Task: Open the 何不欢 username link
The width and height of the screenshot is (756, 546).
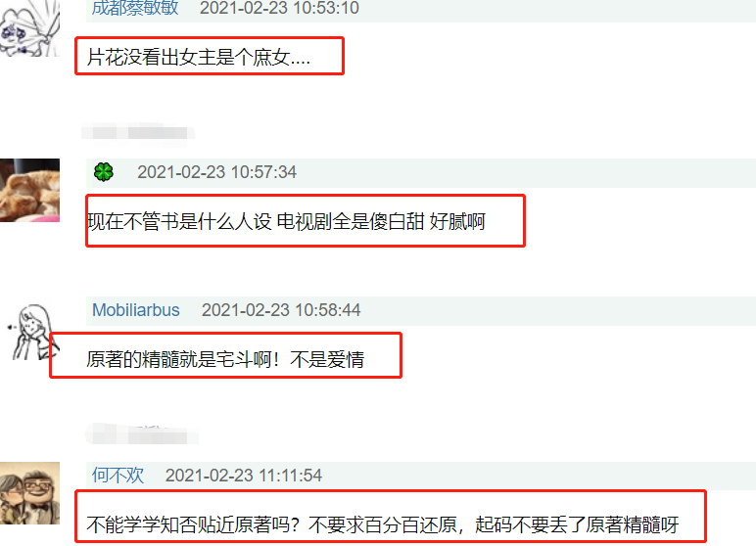Action: pos(118,476)
